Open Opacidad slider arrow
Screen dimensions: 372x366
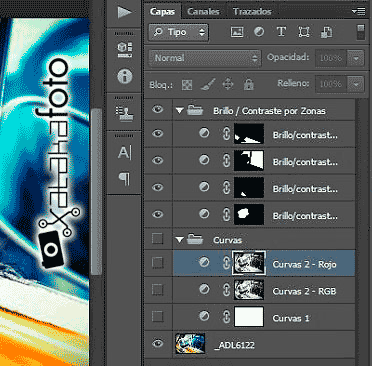(x=356, y=59)
